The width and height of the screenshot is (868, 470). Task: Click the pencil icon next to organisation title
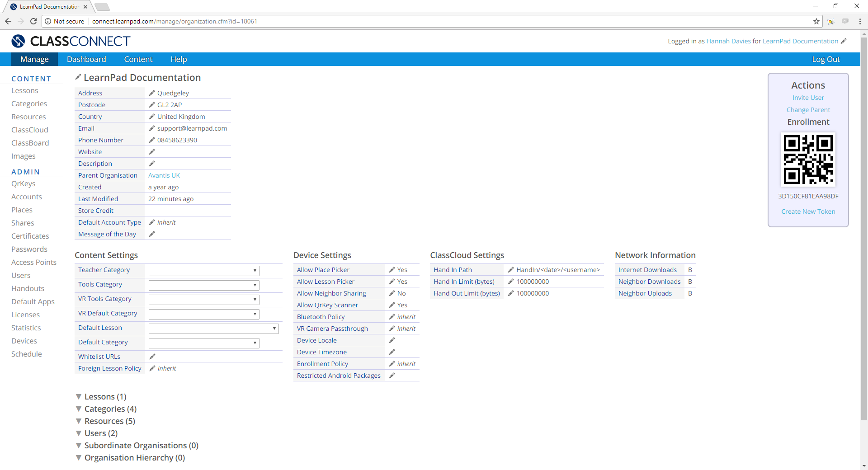[x=78, y=77]
